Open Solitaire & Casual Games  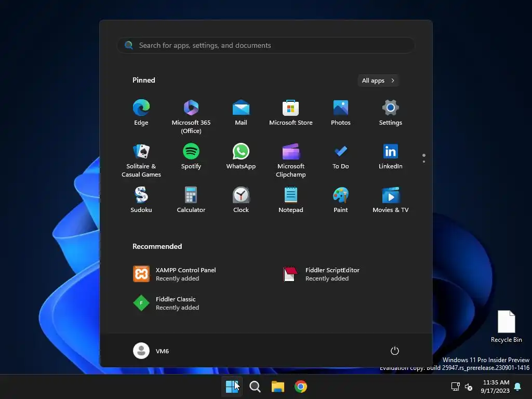click(x=141, y=161)
